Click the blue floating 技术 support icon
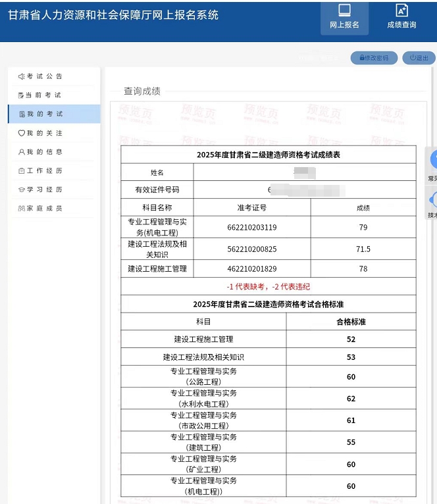The width and height of the screenshot is (437, 504). [434, 200]
